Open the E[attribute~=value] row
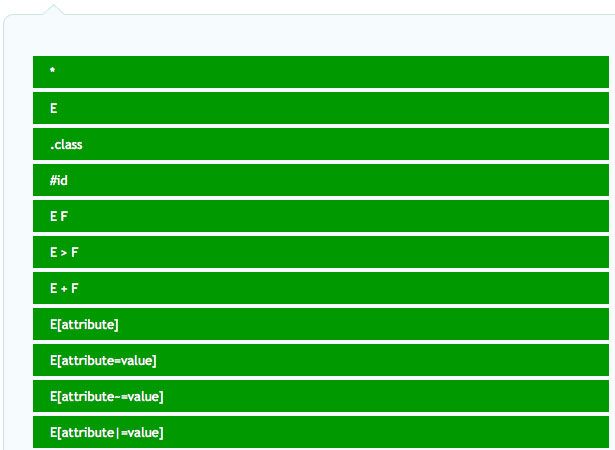 tap(320, 396)
